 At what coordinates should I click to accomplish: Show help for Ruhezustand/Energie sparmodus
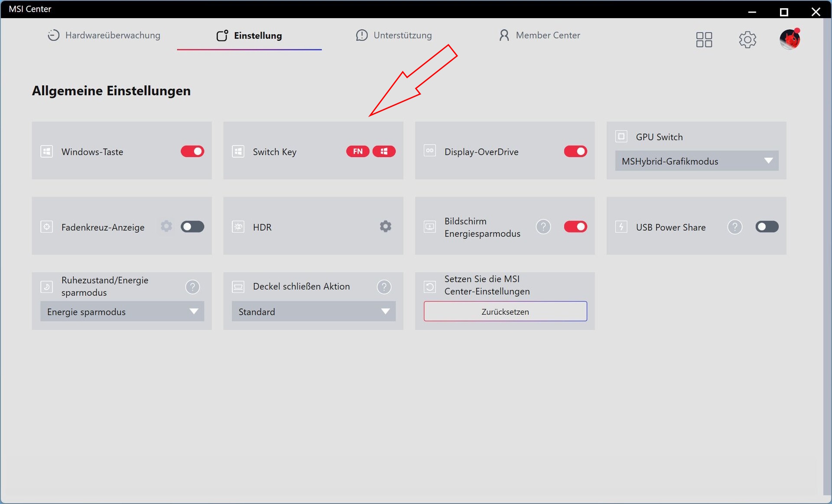(192, 287)
